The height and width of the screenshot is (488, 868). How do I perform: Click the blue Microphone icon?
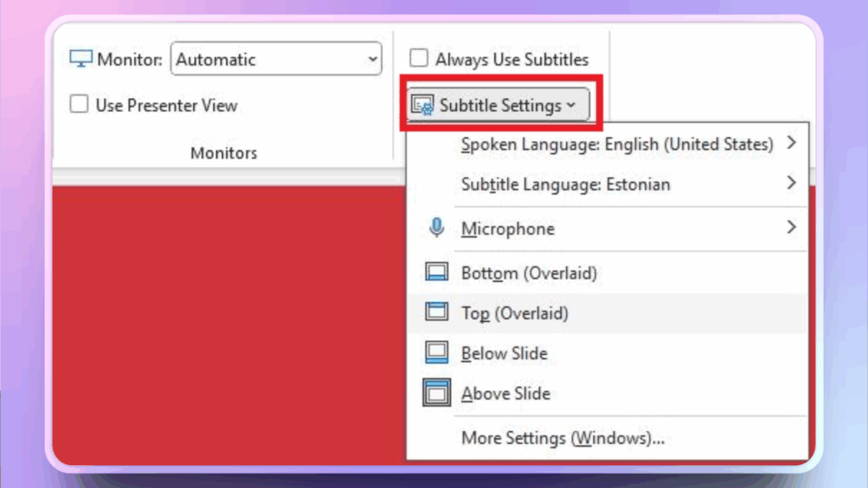coord(437,228)
